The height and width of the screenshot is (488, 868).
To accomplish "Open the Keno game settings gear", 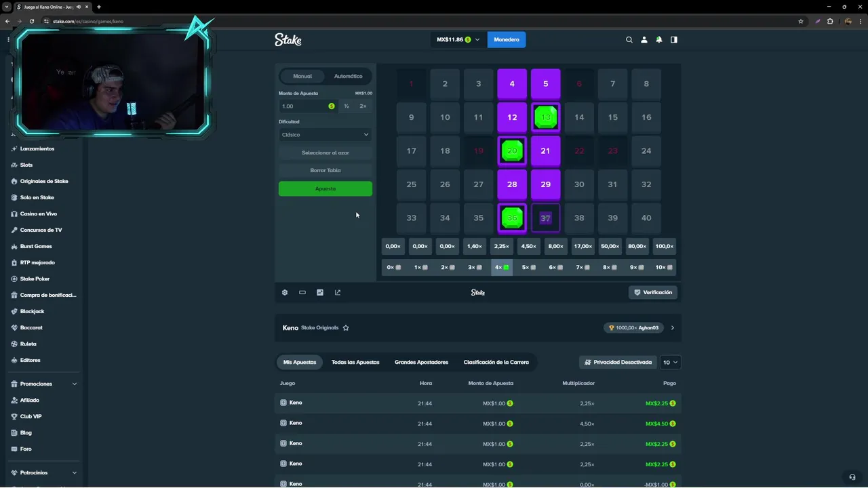I will (x=285, y=292).
